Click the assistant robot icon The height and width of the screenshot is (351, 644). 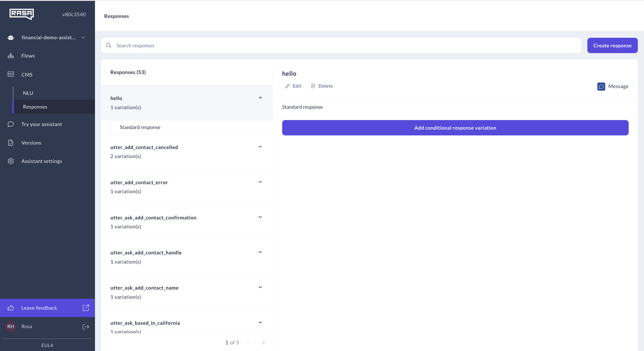pyautogui.click(x=10, y=38)
